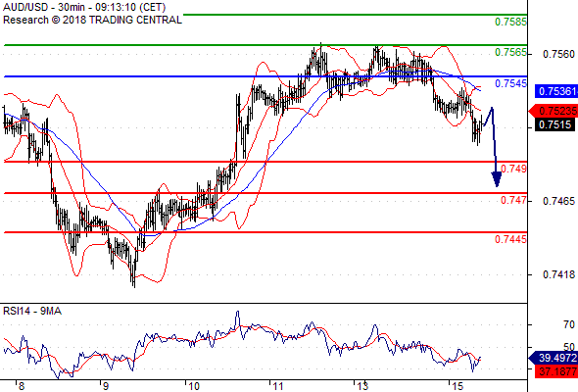Click date label 8 on time axis
The height and width of the screenshot is (392, 578).
pos(21,386)
